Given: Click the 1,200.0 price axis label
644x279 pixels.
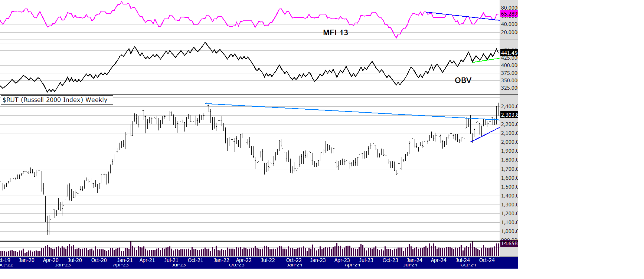Looking at the screenshot, I should tap(509, 213).
